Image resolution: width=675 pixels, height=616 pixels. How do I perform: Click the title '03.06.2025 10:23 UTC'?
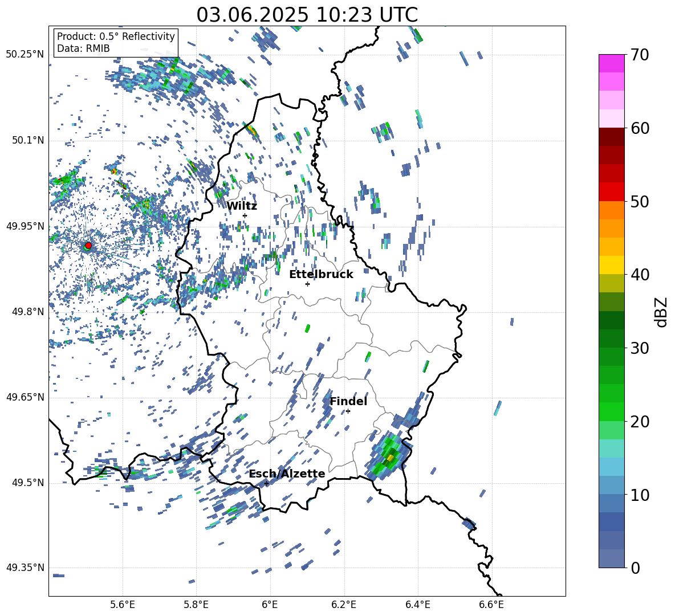[307, 15]
